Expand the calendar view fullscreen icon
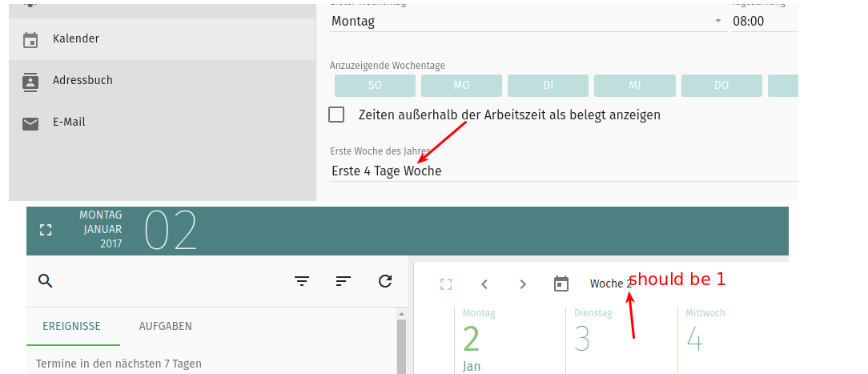The width and height of the screenshot is (868, 374). [x=446, y=284]
